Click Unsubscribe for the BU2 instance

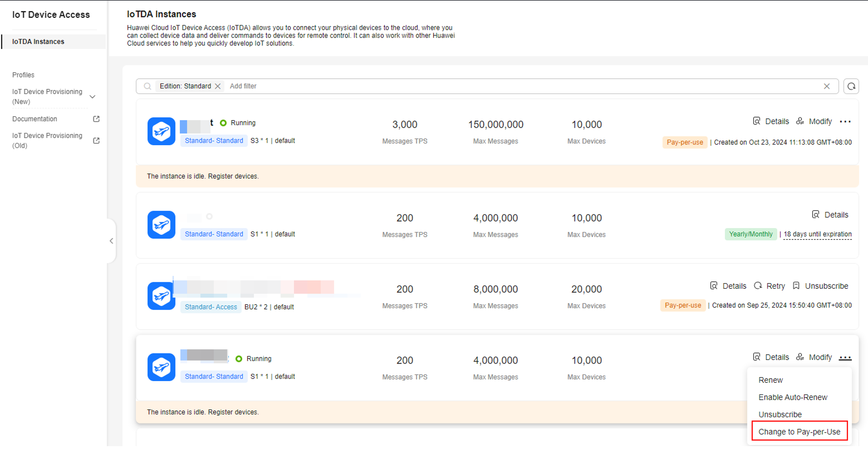coord(820,286)
